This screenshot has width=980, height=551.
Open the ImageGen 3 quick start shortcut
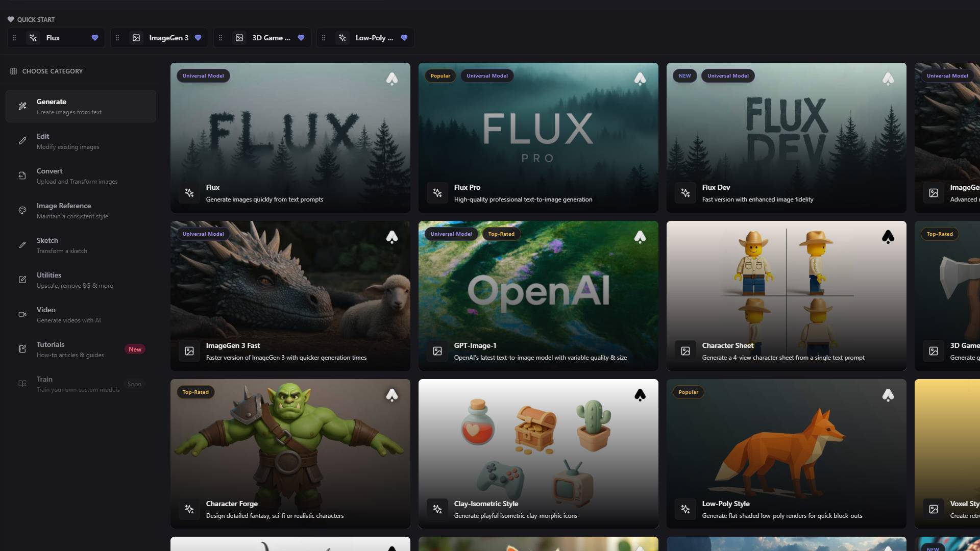coord(159,38)
